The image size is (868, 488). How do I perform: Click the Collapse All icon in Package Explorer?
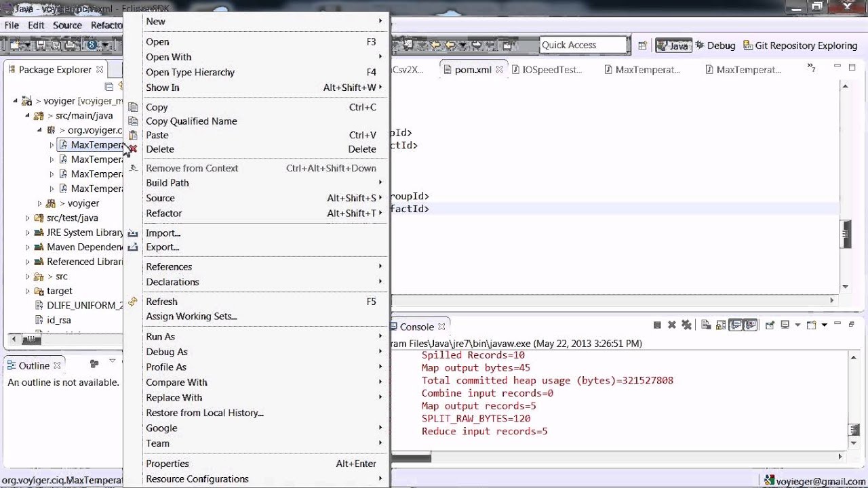coord(108,86)
